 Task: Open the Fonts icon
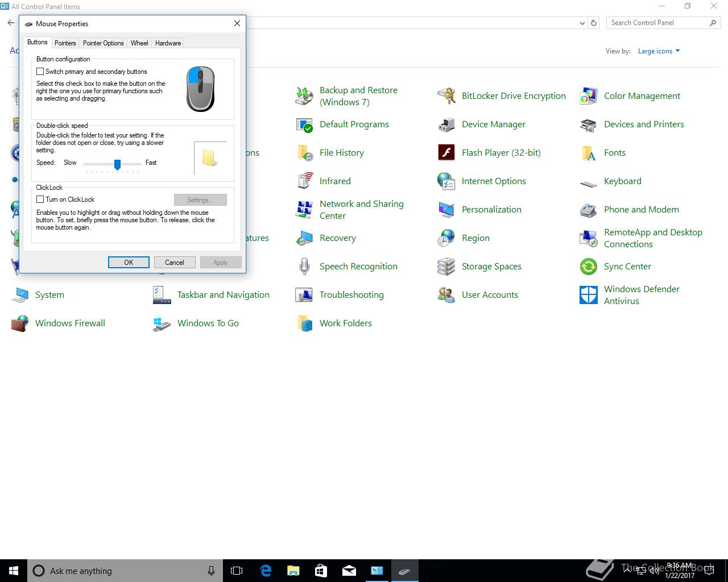point(589,153)
